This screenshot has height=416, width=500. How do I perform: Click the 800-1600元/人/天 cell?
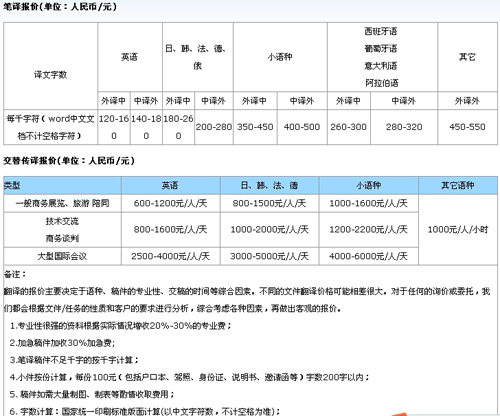(170, 230)
